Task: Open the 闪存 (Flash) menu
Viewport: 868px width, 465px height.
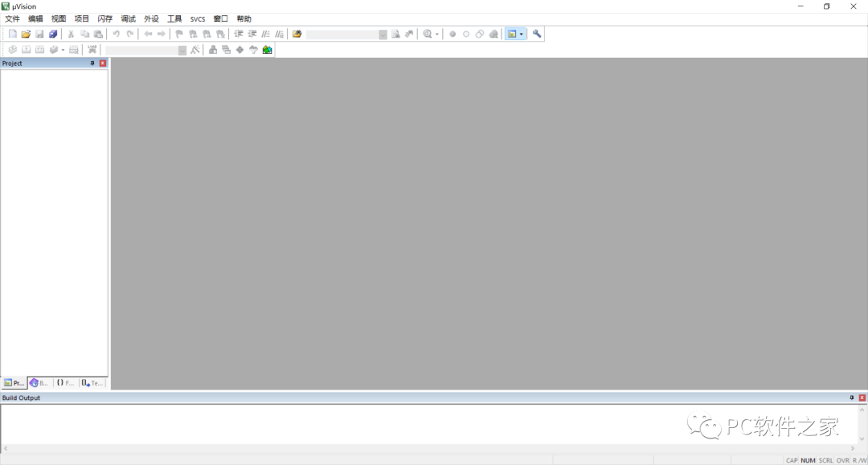Action: coord(105,18)
